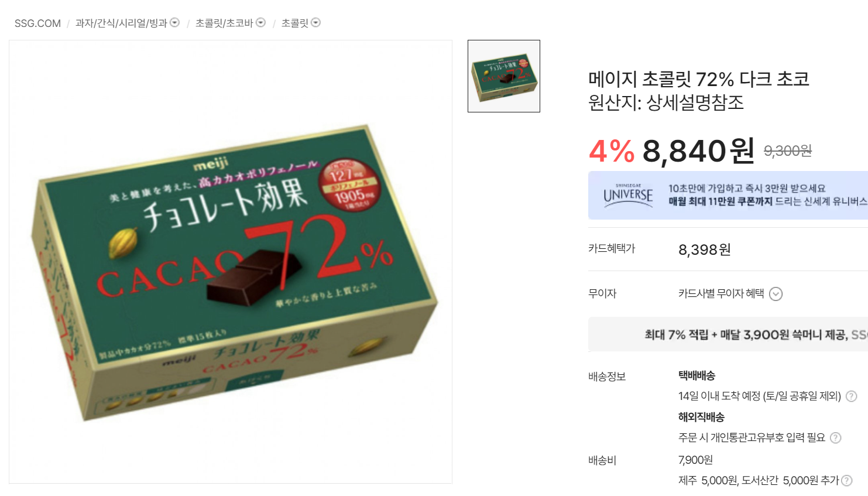Click the help icon beside 14일 이내 도착 예정

[x=852, y=396]
